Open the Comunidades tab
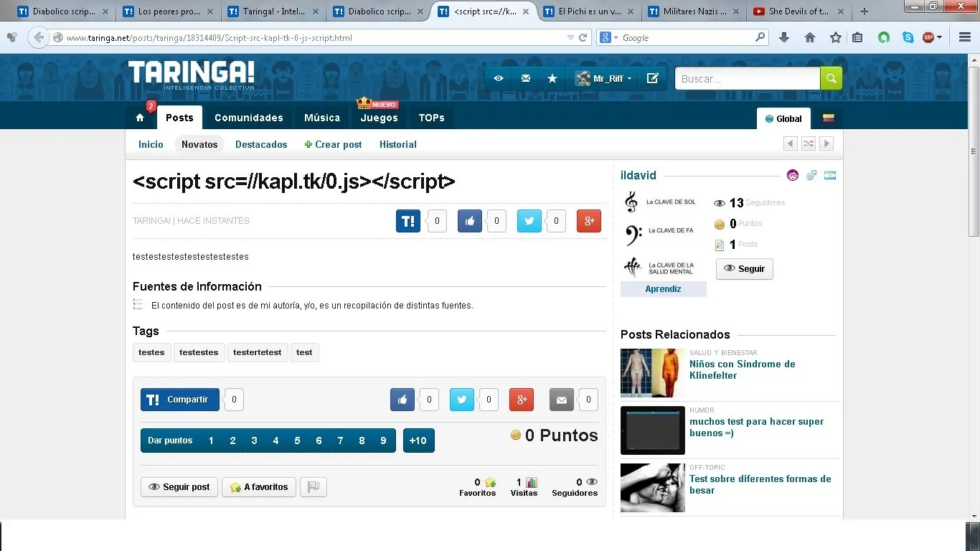This screenshot has height=551, width=980. point(249,118)
